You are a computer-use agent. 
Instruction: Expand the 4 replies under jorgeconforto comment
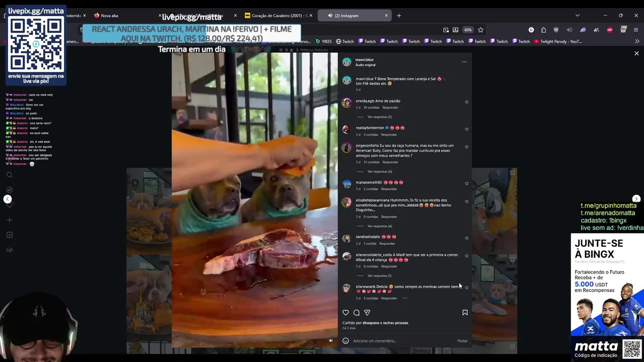pyautogui.click(x=379, y=171)
